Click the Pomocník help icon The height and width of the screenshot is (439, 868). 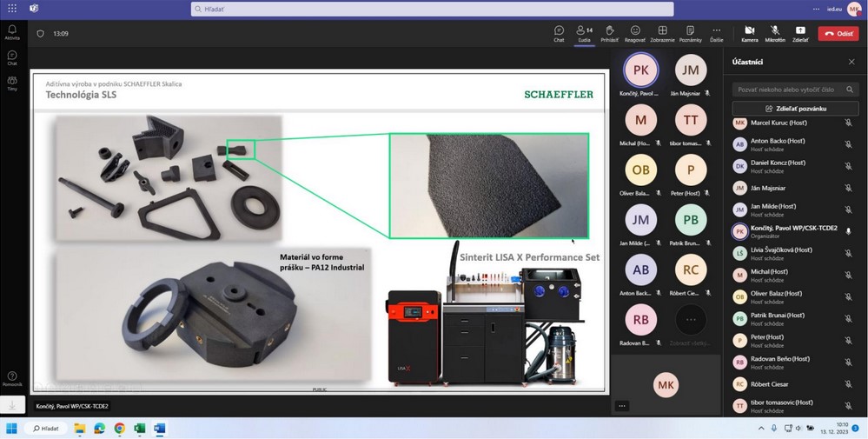[x=12, y=377]
